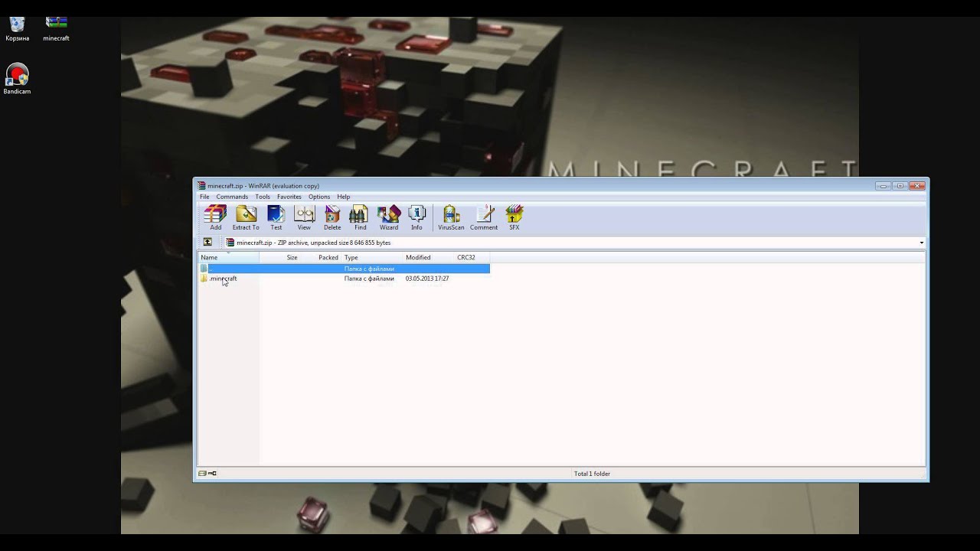This screenshot has width=980, height=551.
Task: Click the SFX toolbar icon
Action: tap(514, 217)
